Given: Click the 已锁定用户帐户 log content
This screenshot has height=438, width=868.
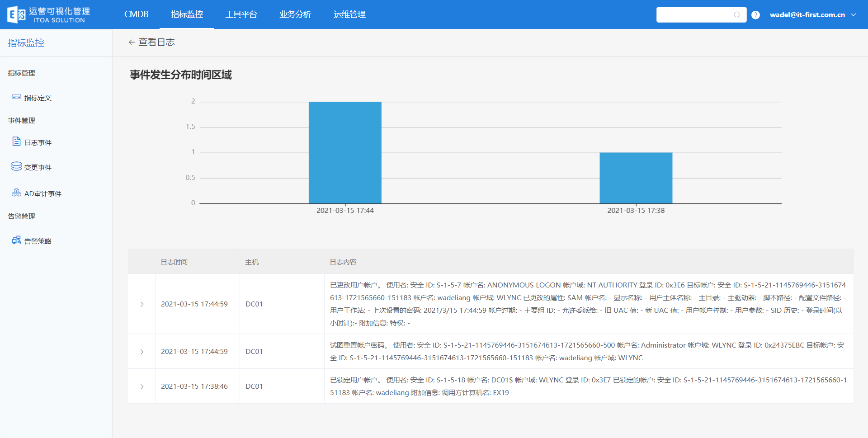Looking at the screenshot, I should 589,386.
